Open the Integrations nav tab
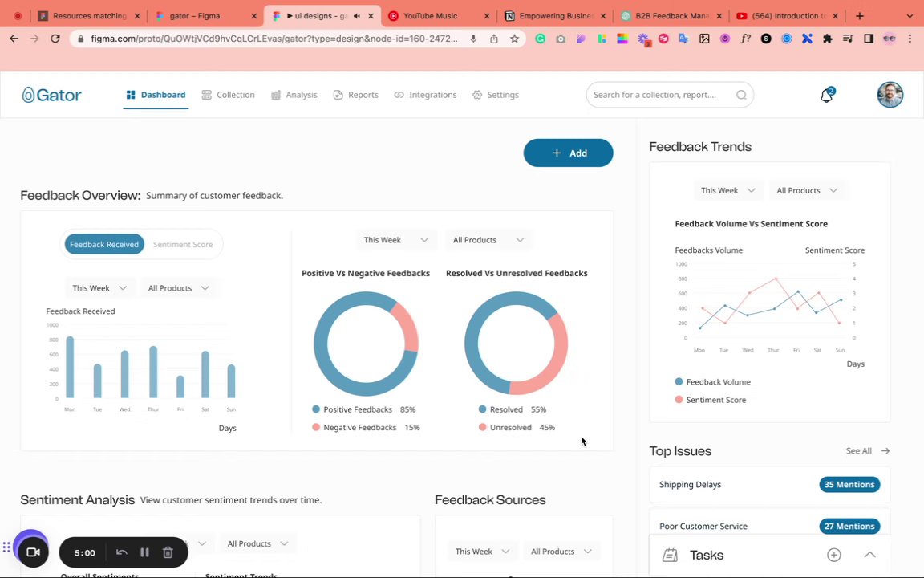Viewport: 924px width, 578px height. [425, 95]
